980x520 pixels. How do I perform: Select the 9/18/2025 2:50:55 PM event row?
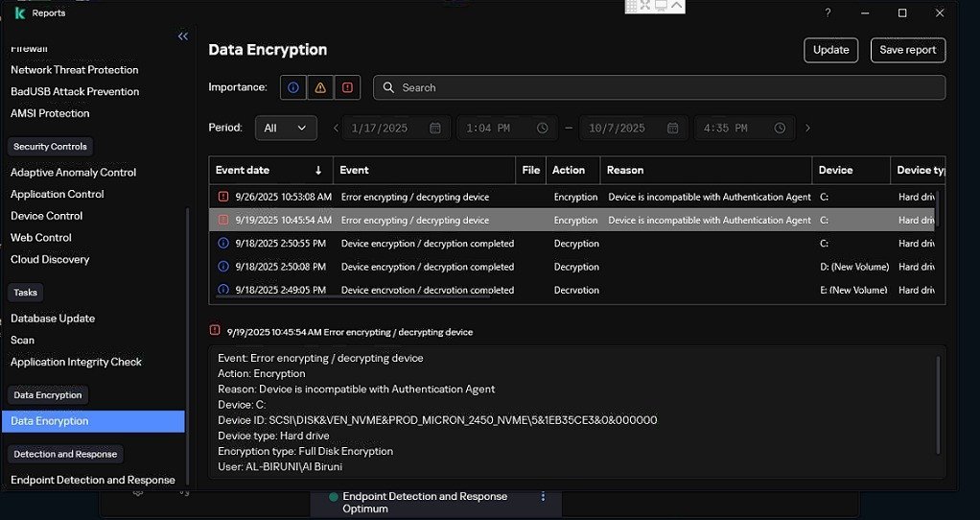pyautogui.click(x=572, y=243)
